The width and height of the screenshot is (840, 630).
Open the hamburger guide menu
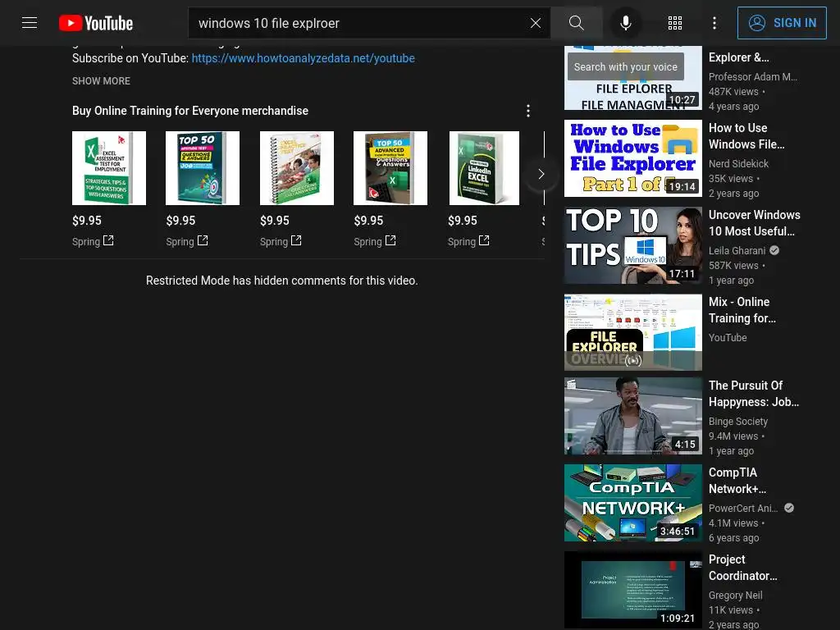coord(30,23)
